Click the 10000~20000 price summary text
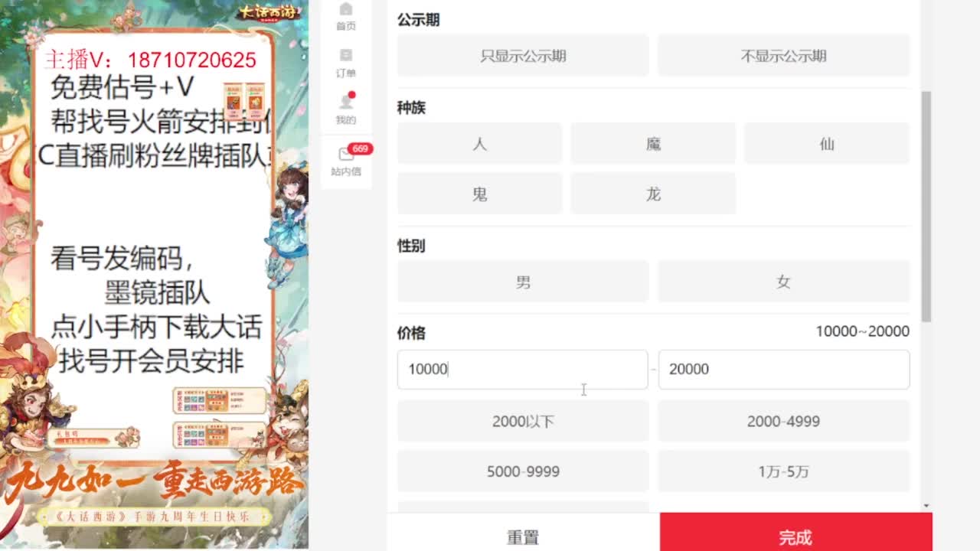980x551 pixels. coord(862,331)
